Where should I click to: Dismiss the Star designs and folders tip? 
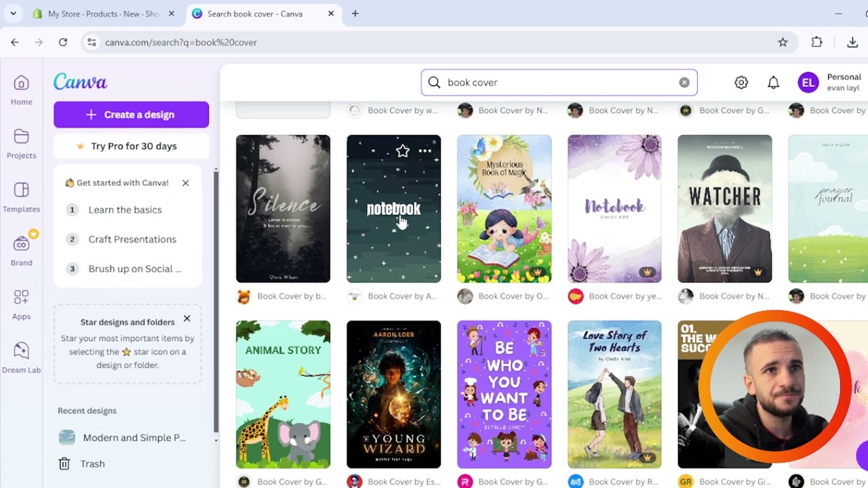(186, 319)
